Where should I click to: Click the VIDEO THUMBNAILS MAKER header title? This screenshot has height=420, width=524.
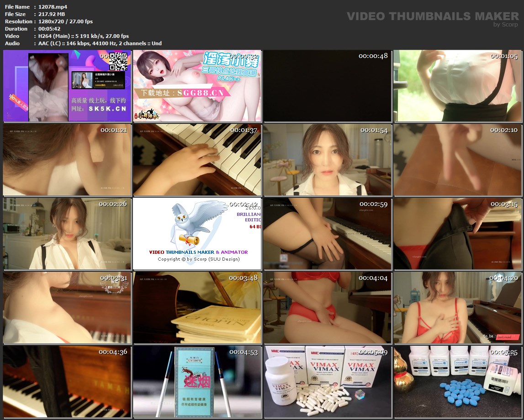432,16
